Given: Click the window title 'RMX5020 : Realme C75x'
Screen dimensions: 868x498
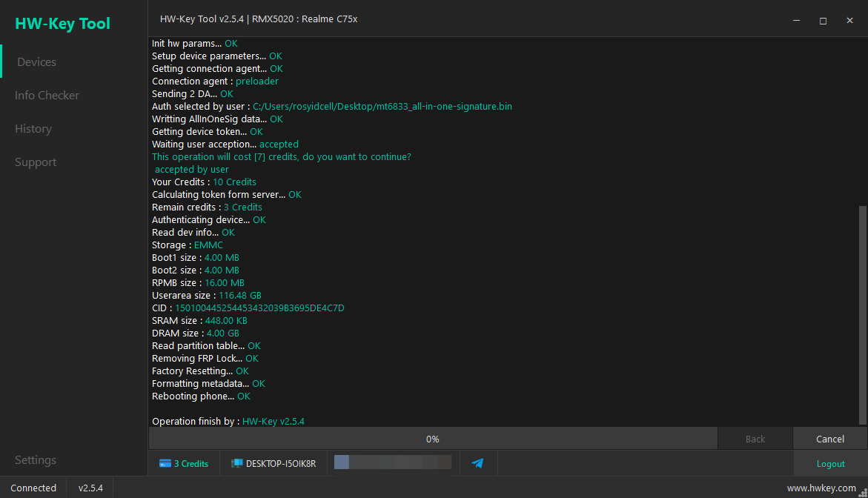Looking at the screenshot, I should [305, 19].
